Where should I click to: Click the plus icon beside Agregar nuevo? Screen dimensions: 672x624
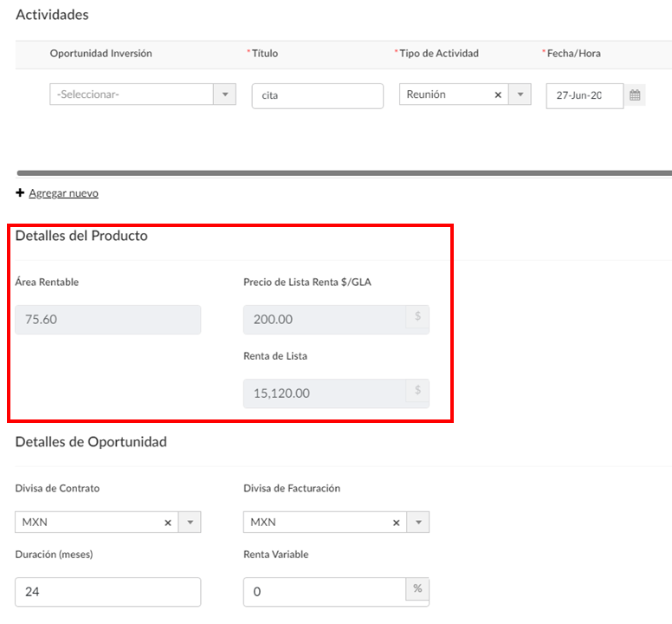coord(20,193)
